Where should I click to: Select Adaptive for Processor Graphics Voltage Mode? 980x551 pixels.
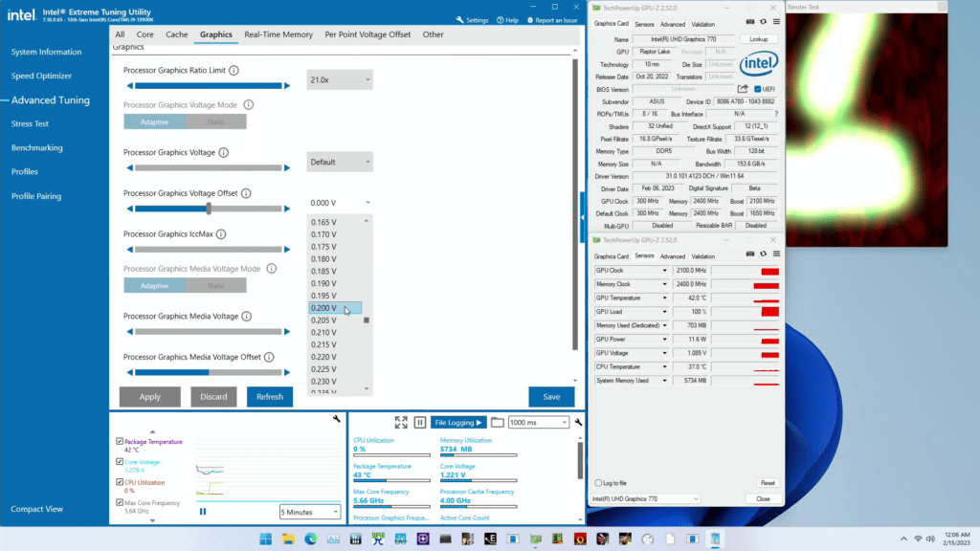tap(154, 121)
